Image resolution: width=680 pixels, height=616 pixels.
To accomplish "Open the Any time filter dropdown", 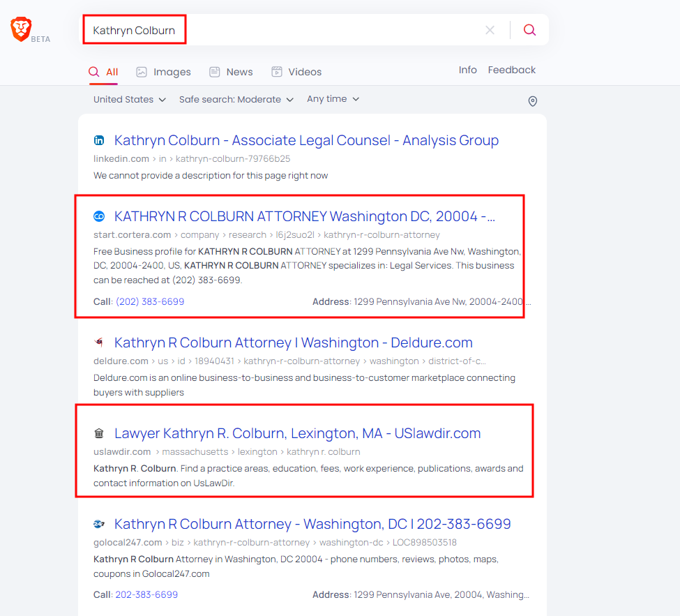I will click(x=333, y=99).
